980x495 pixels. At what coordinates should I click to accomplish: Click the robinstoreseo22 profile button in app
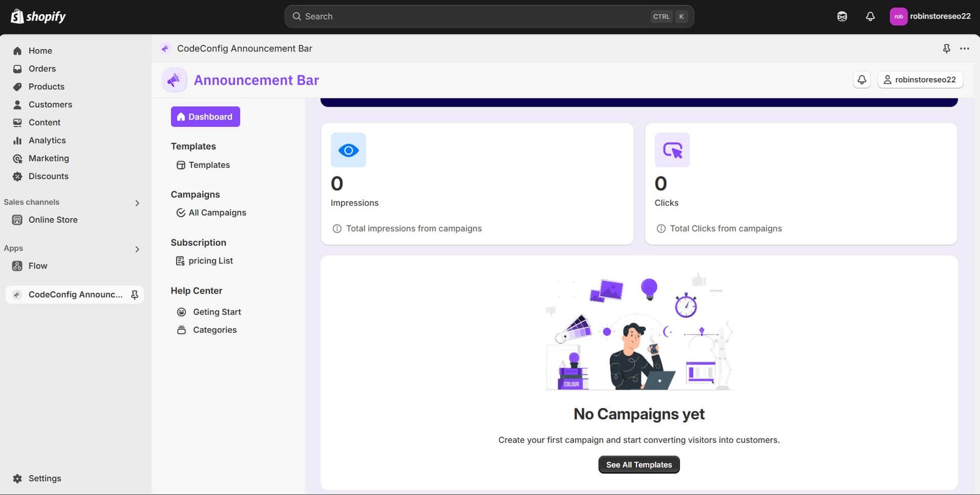click(x=920, y=80)
